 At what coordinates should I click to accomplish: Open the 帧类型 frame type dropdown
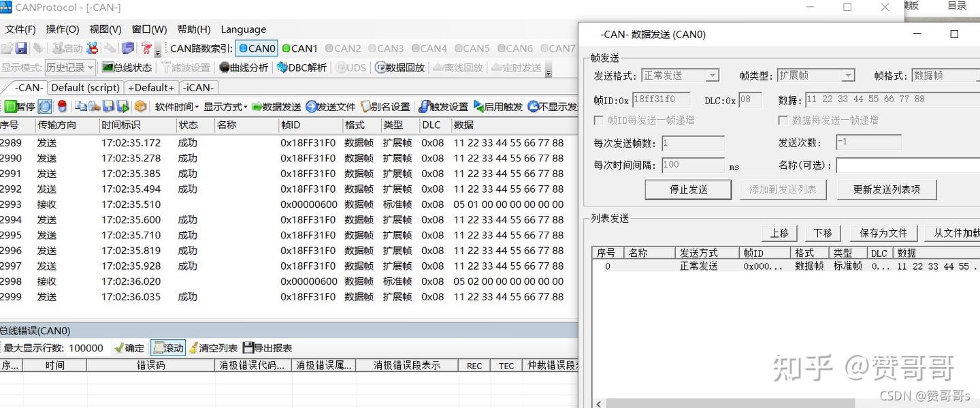[x=846, y=75]
